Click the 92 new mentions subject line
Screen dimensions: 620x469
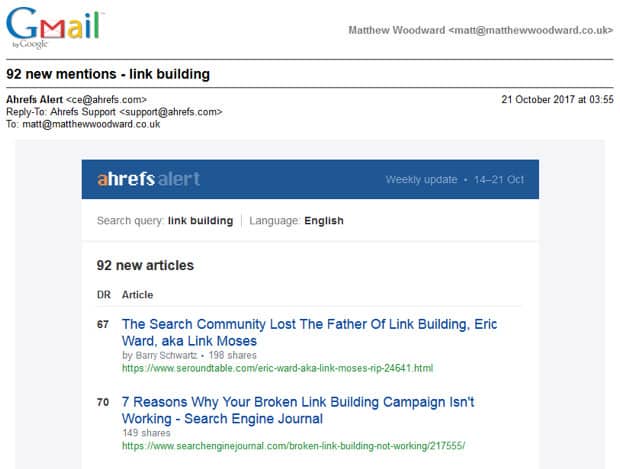[x=108, y=74]
